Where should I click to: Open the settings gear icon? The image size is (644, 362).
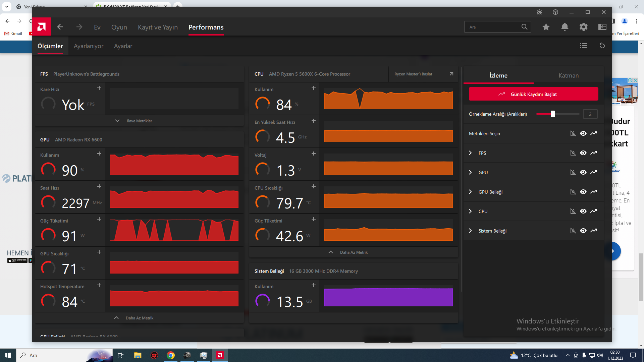(x=584, y=27)
